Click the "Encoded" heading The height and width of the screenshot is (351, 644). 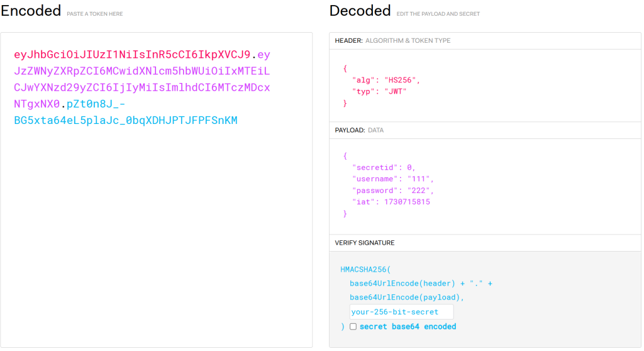coord(31,11)
